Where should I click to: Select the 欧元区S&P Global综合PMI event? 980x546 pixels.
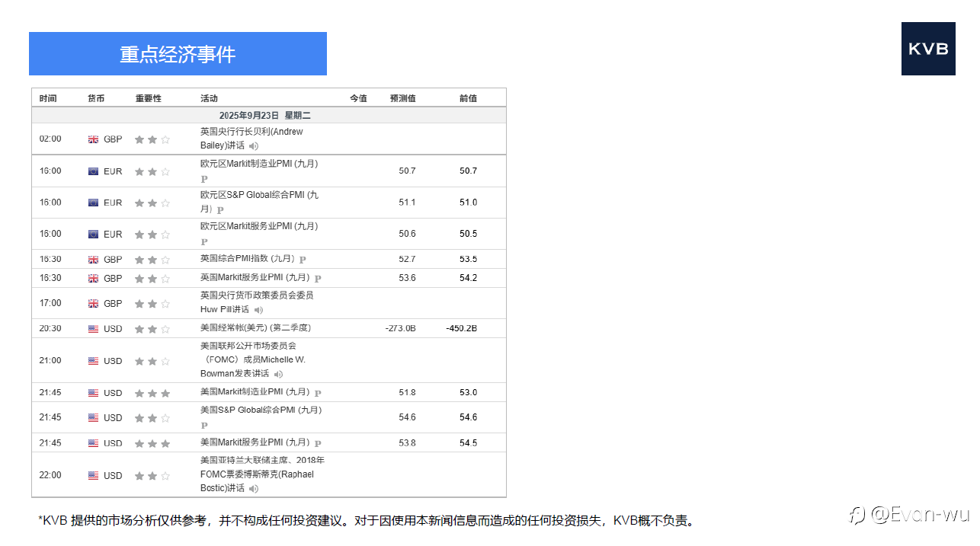coord(259,202)
